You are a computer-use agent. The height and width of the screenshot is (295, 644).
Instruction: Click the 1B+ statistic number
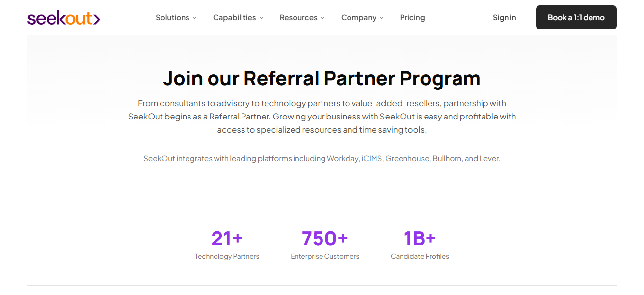[420, 238]
